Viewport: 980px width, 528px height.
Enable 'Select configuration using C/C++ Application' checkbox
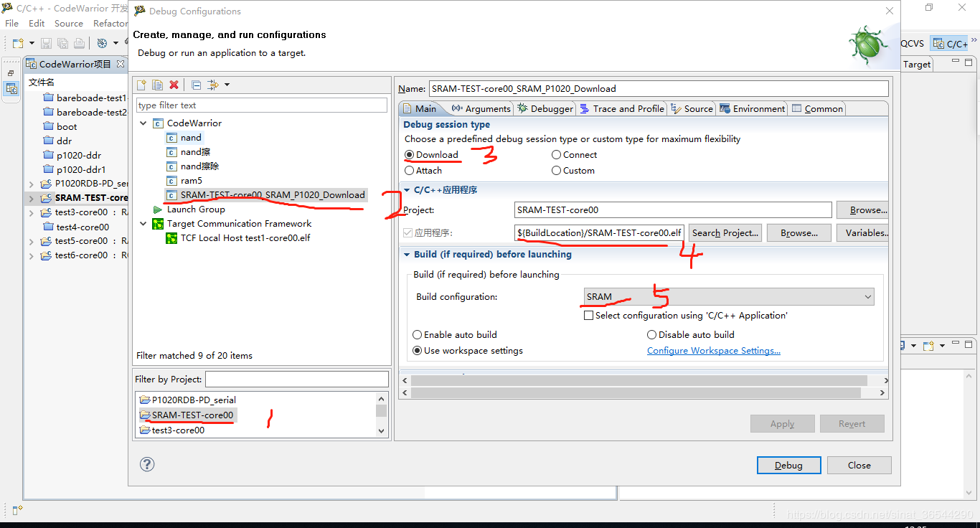[589, 316]
